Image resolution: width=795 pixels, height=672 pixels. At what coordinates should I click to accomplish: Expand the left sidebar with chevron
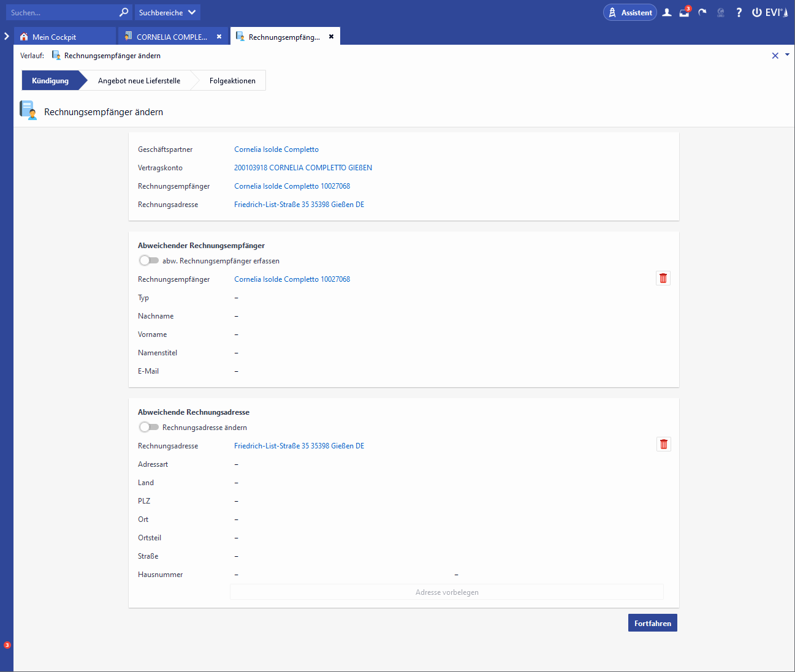pyautogui.click(x=7, y=36)
